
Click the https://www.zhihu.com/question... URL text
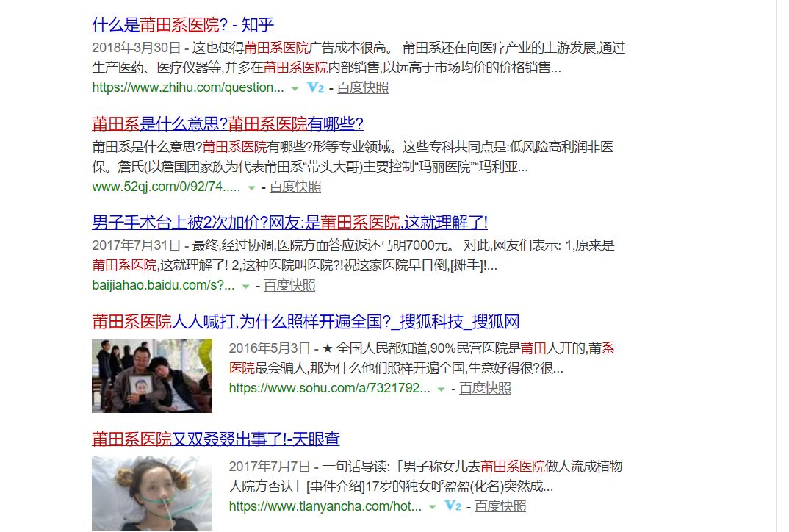188,87
